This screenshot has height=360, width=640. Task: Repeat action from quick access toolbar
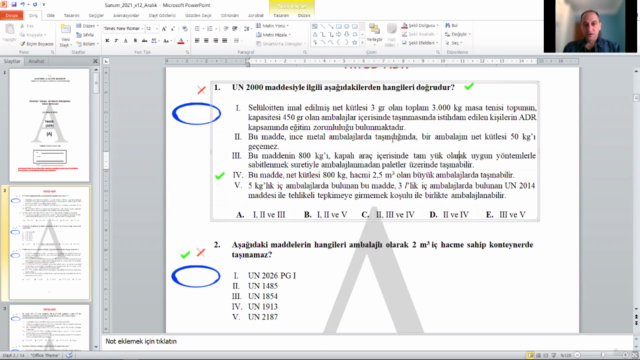(x=35, y=4)
